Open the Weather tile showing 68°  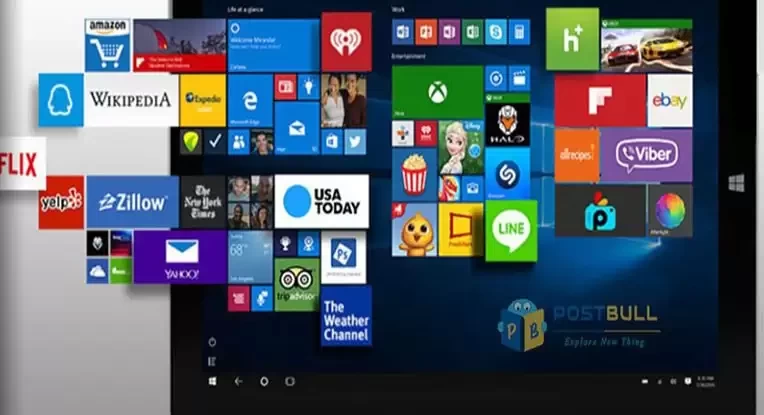tap(250, 257)
